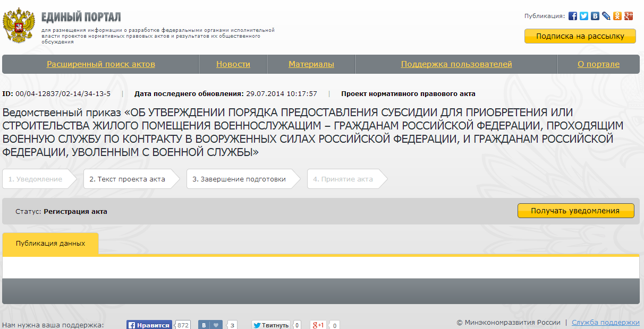Open the 'Материалы' menu item
This screenshot has width=644, height=329.
point(311,64)
